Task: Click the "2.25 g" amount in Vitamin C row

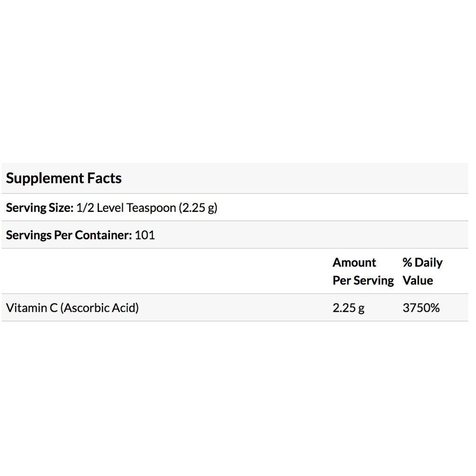Action: pos(349,307)
